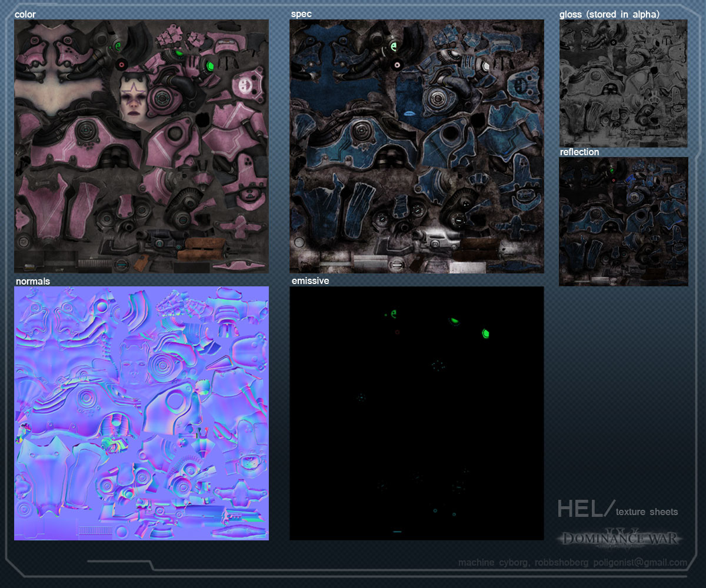
Task: View the emissive map image
Action: (417, 413)
